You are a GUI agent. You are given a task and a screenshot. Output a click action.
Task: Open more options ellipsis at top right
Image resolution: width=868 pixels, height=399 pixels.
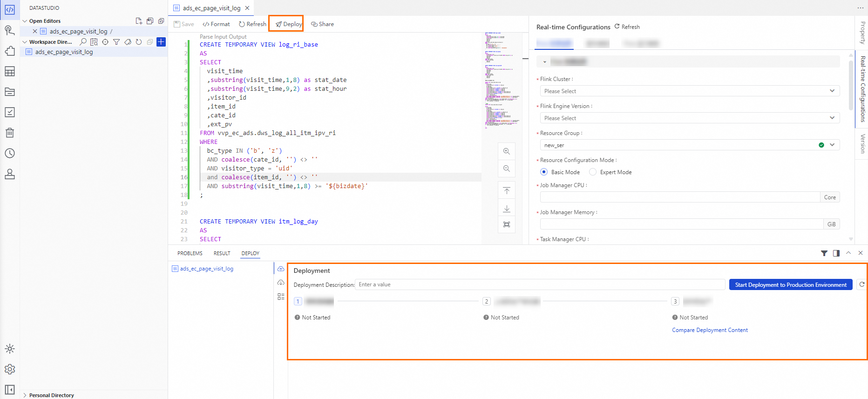point(860,8)
